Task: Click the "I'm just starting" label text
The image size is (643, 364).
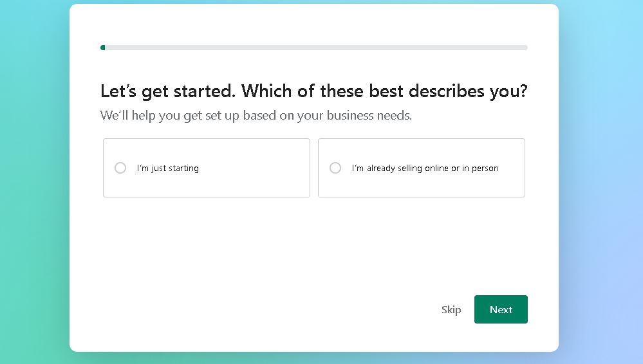Action: tap(168, 168)
